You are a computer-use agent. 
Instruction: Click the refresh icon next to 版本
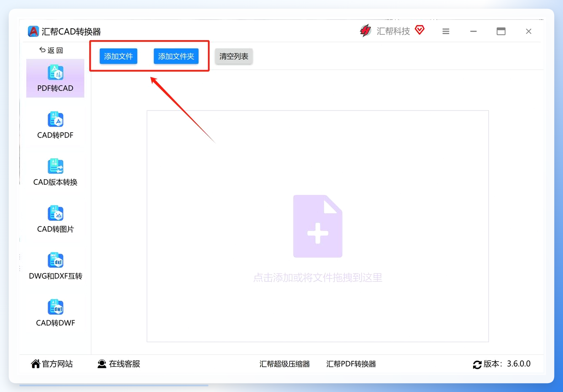tap(477, 365)
